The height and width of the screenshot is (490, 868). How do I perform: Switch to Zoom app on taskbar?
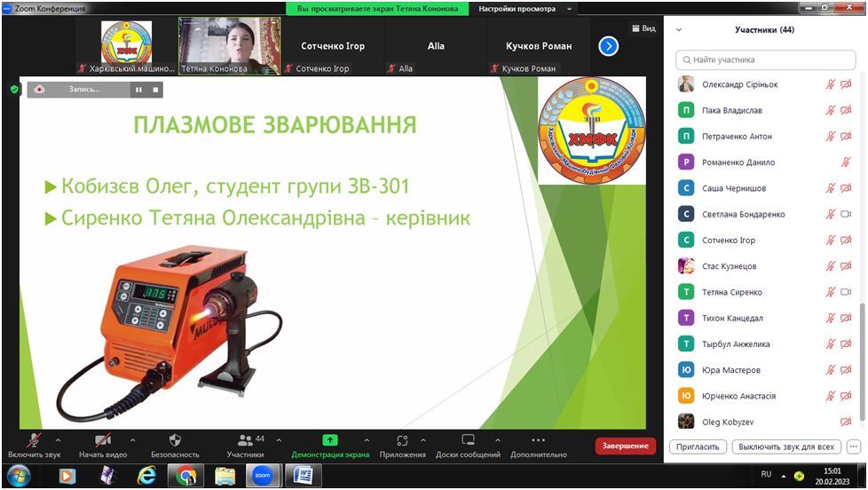[263, 476]
